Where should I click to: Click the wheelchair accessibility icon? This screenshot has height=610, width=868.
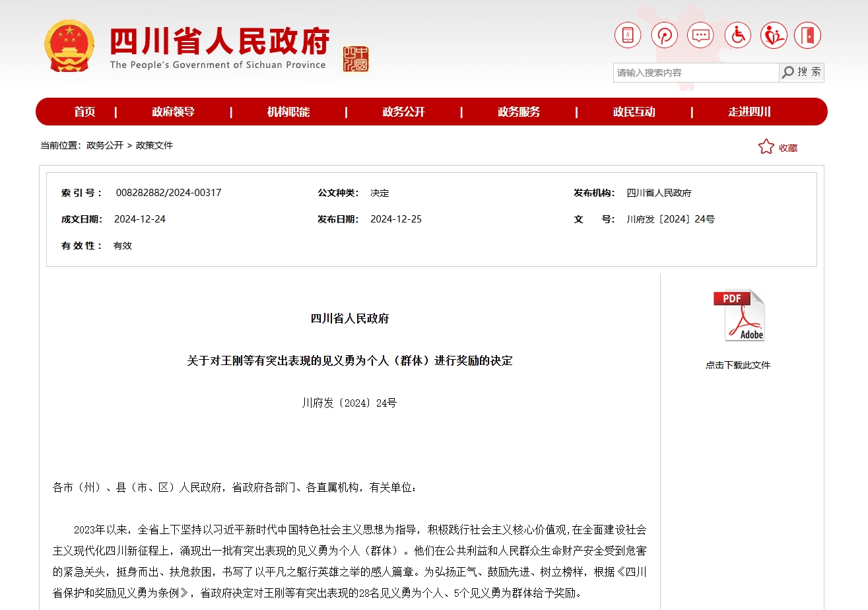click(737, 35)
